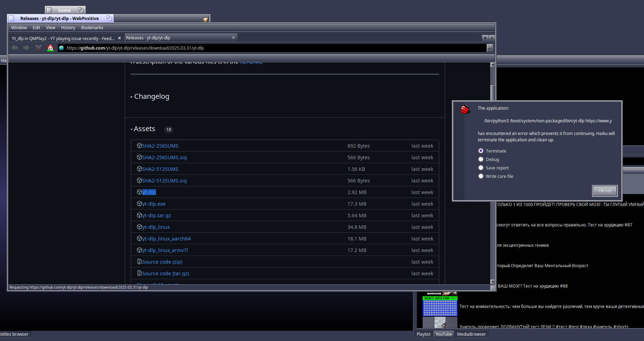Click the zip file icon beside Source code (zip)

tap(139, 262)
